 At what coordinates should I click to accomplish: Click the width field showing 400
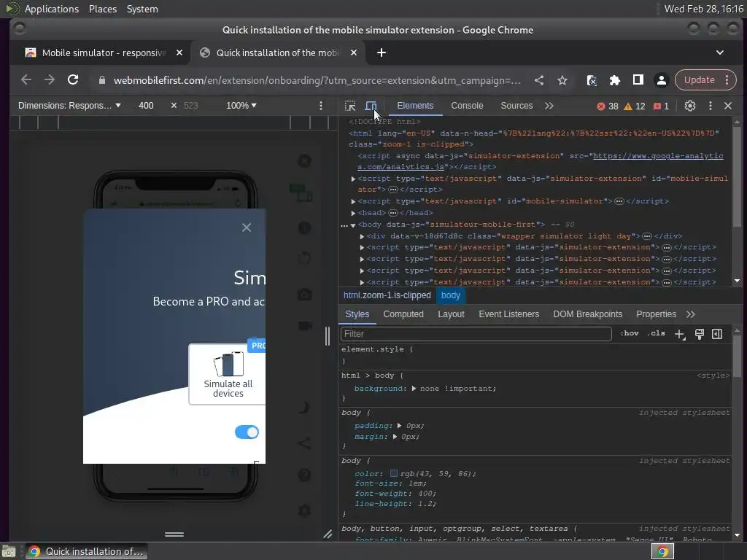(x=146, y=105)
